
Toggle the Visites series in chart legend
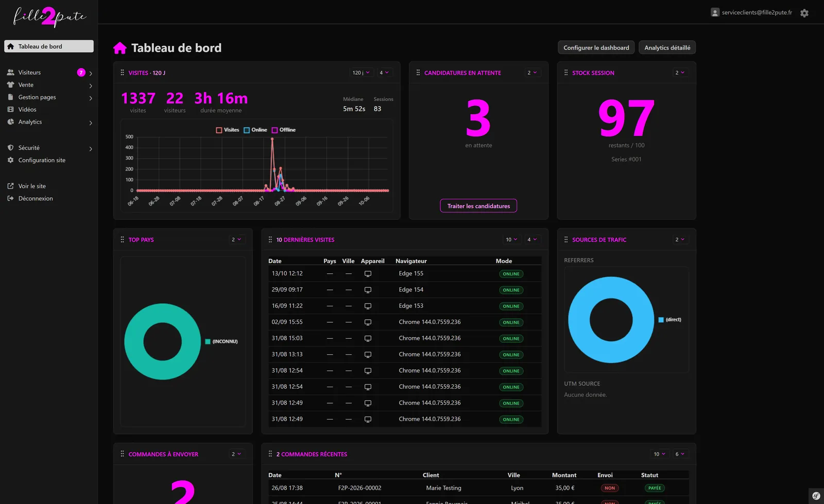tap(228, 130)
